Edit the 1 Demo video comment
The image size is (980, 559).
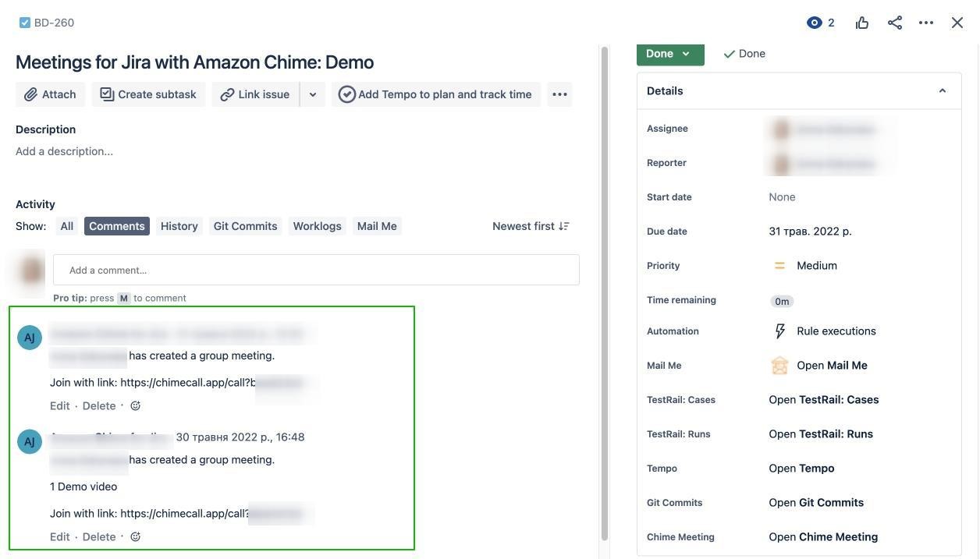pyautogui.click(x=60, y=536)
